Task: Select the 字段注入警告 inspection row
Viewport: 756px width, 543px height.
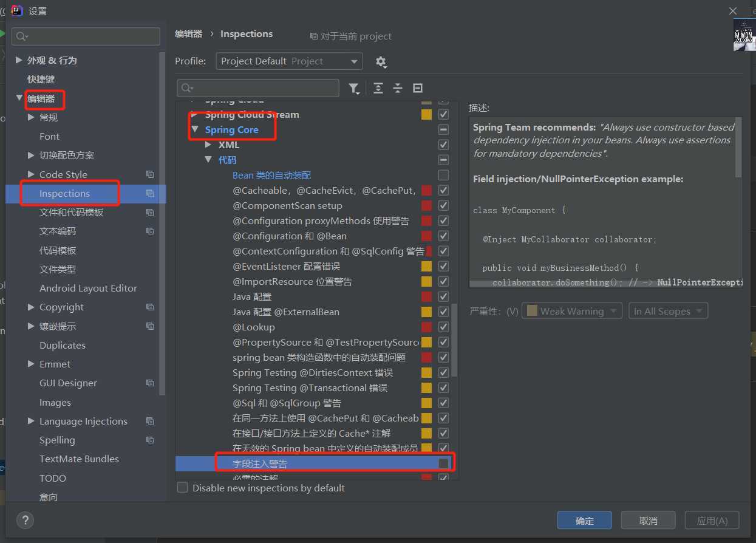Action: pyautogui.click(x=316, y=463)
